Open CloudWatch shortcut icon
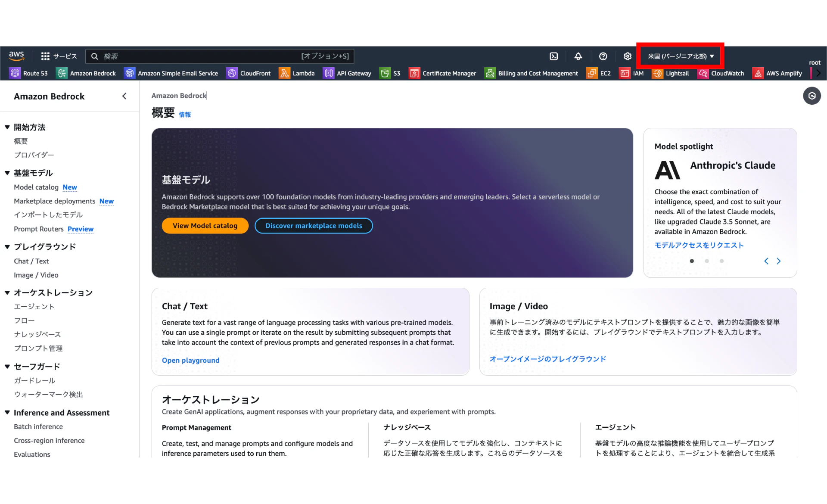The width and height of the screenshot is (827, 504). pyautogui.click(x=703, y=73)
